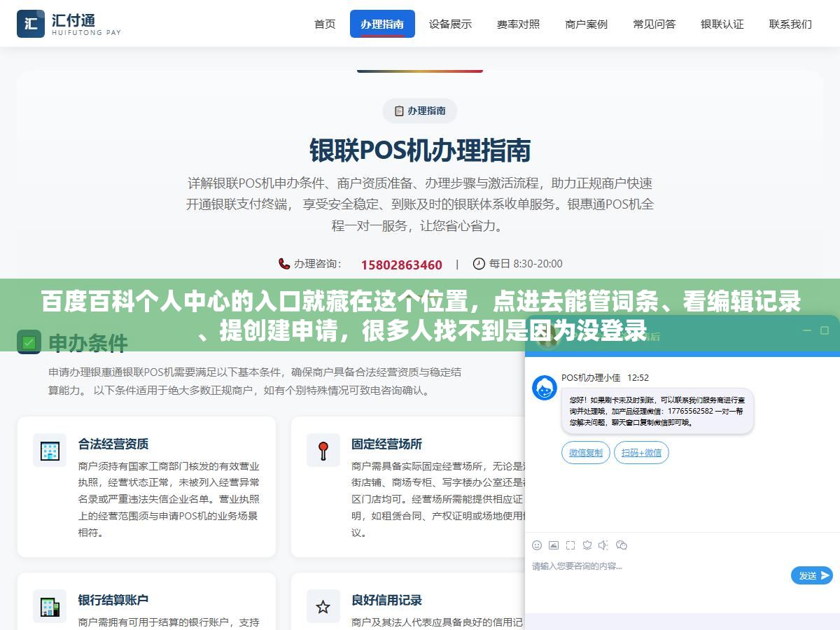Click the 合法经营资质 card title
Screen dimensions: 840x630
tap(113, 444)
